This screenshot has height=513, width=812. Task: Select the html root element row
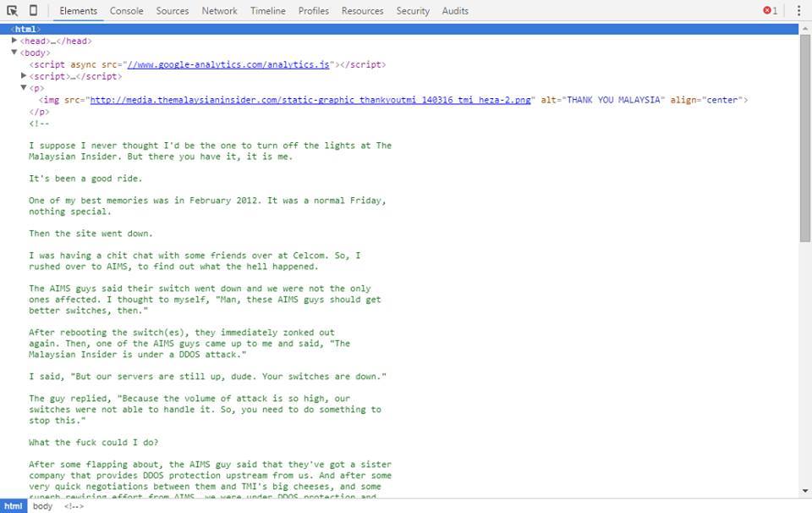click(x=398, y=29)
